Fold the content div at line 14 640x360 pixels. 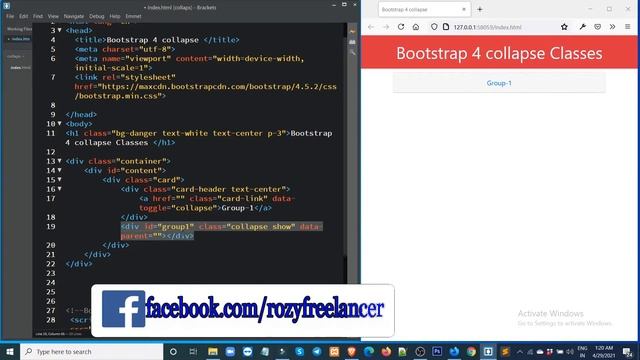pos(60,170)
